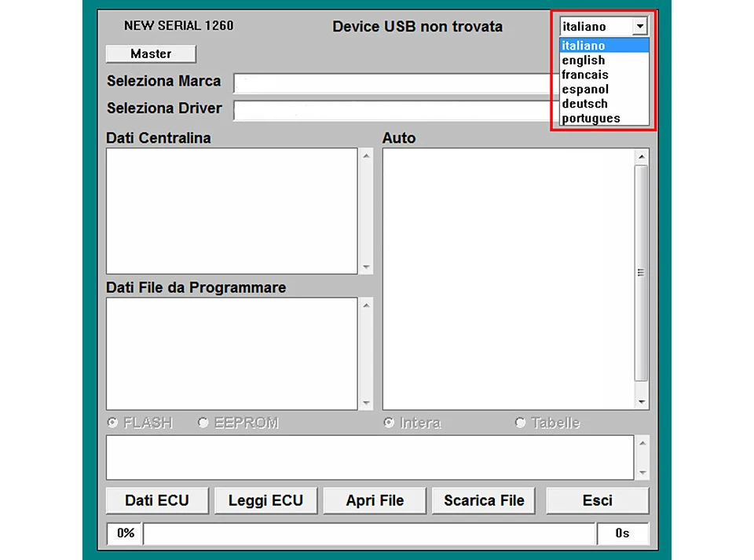
Task: Click the log message box above Dati ECU
Action: point(370,458)
